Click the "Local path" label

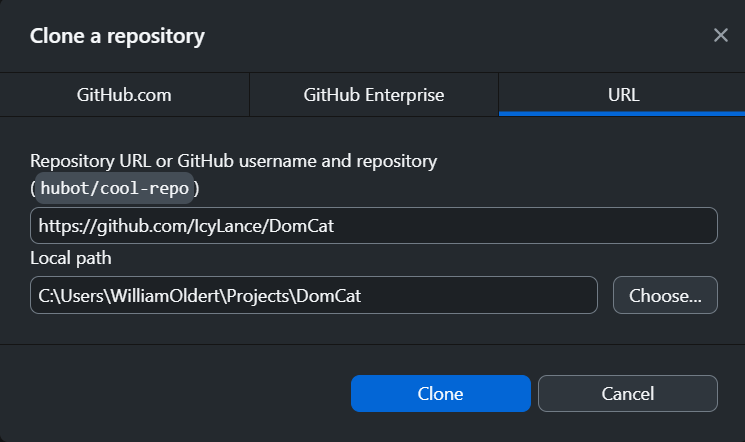click(x=71, y=259)
